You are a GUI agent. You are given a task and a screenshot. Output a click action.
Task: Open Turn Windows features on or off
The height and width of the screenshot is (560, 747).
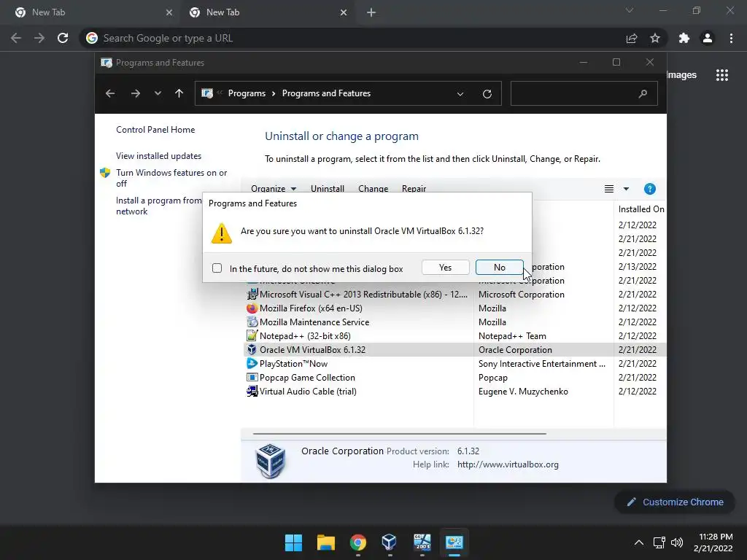(171, 178)
